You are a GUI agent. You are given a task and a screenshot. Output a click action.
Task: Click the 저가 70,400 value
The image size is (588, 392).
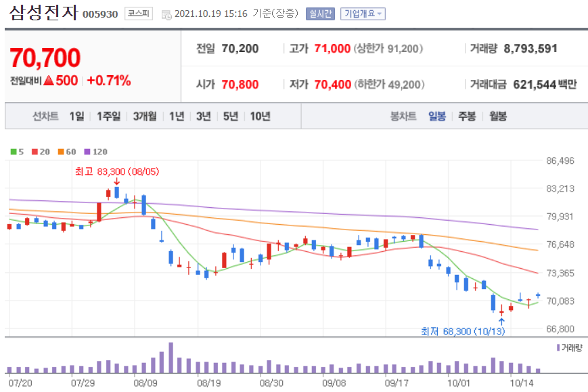333,85
